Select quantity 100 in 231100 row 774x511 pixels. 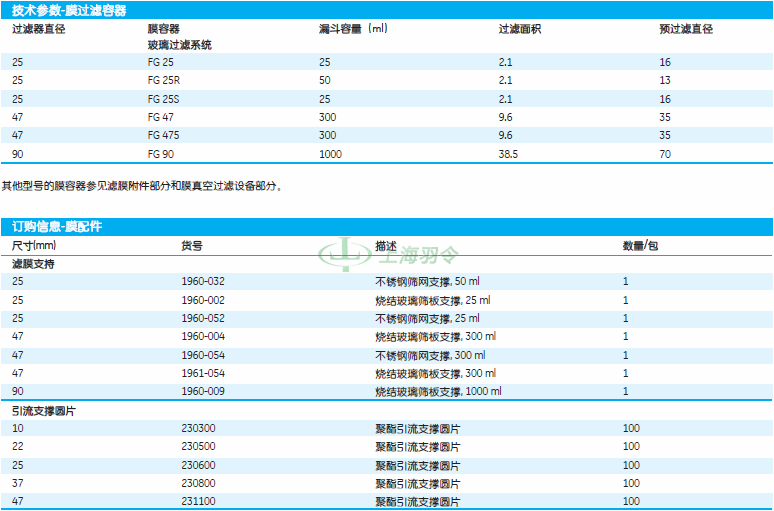point(631,501)
